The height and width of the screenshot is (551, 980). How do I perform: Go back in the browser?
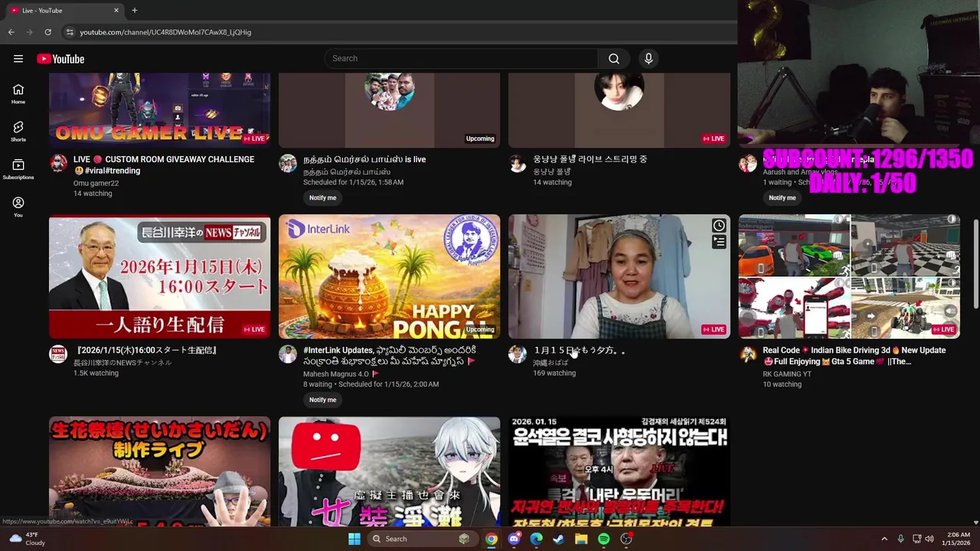tap(11, 32)
